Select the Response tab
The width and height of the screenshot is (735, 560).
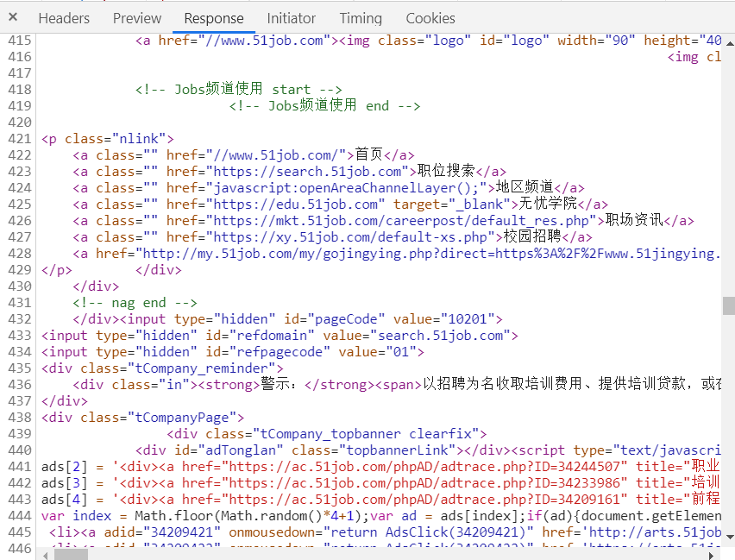coord(213,17)
